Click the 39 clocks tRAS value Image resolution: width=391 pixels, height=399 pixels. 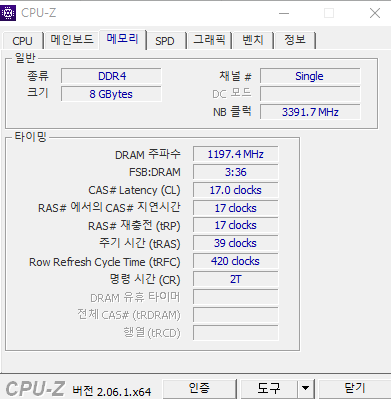pos(236,243)
